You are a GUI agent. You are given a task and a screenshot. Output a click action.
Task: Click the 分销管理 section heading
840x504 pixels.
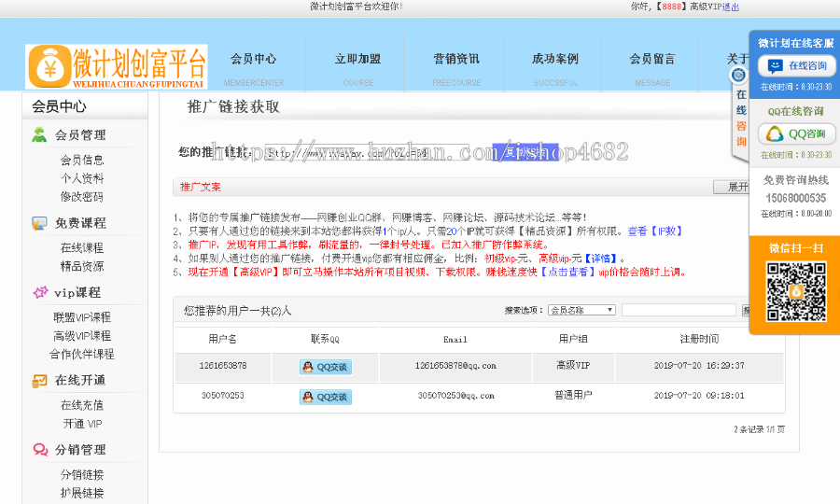[80, 449]
